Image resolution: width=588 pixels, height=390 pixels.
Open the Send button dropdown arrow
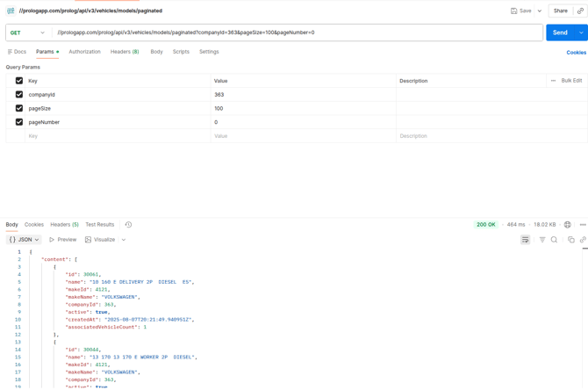(580, 32)
